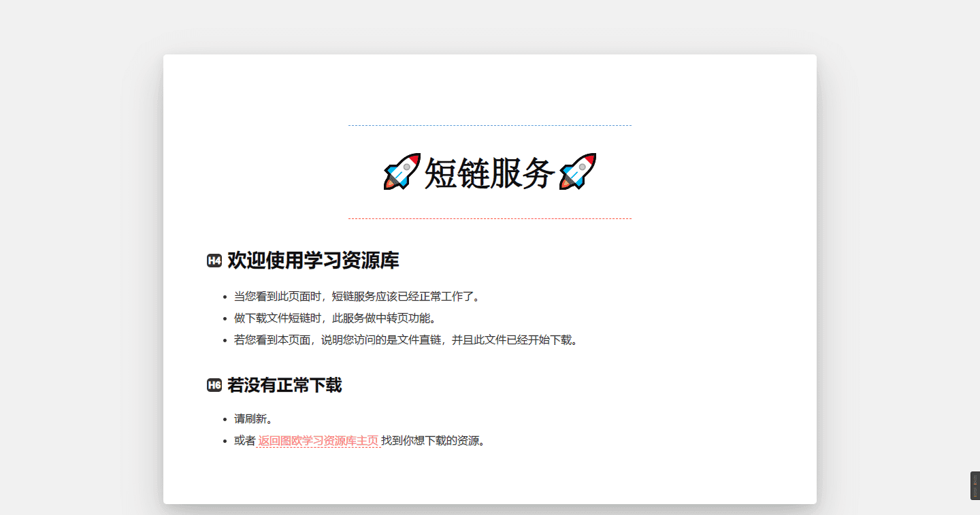The height and width of the screenshot is (515, 980).
Task: Click the 短链服务 page title
Action: (x=489, y=172)
